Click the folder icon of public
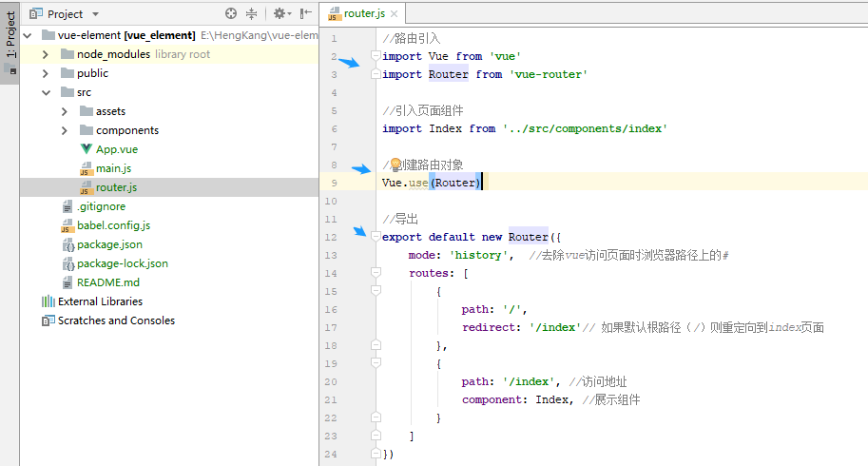The height and width of the screenshot is (466, 868). coord(68,73)
